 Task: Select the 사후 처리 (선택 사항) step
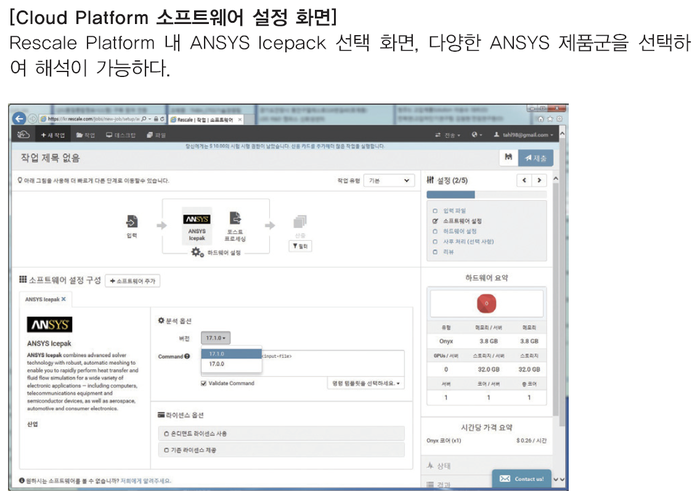point(468,242)
